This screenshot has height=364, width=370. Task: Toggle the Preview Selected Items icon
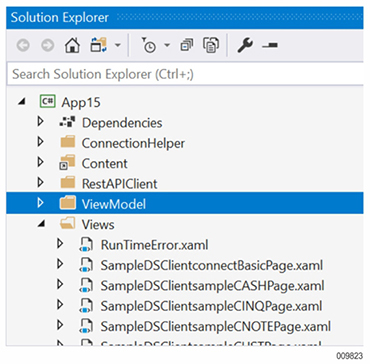[x=270, y=46]
